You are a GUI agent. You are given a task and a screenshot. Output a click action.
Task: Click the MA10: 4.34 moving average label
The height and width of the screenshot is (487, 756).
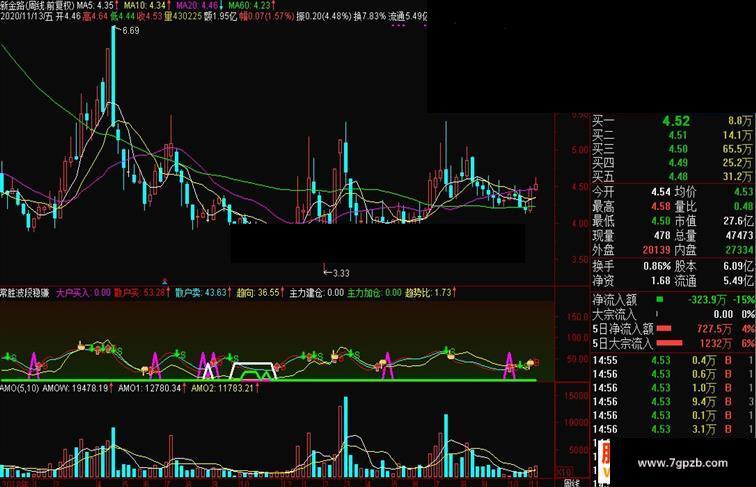147,5
